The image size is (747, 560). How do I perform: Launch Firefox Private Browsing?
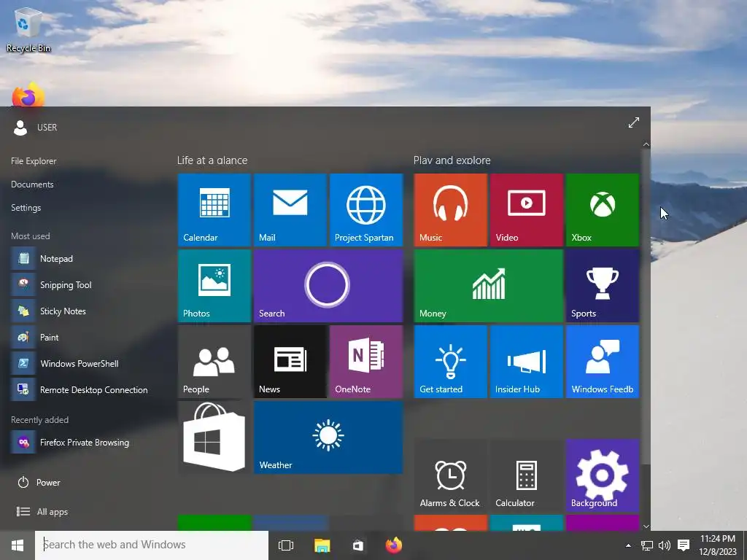pyautogui.click(x=86, y=443)
